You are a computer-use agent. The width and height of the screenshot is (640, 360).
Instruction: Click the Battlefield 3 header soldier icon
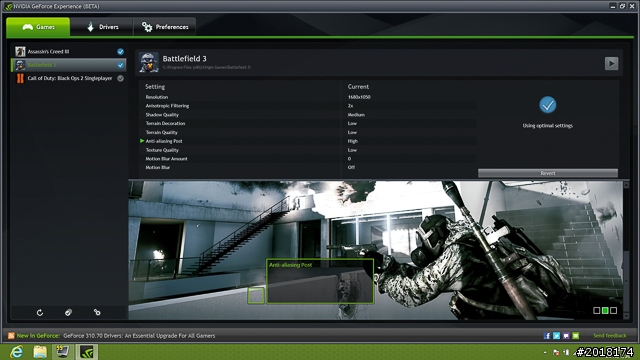point(148,62)
